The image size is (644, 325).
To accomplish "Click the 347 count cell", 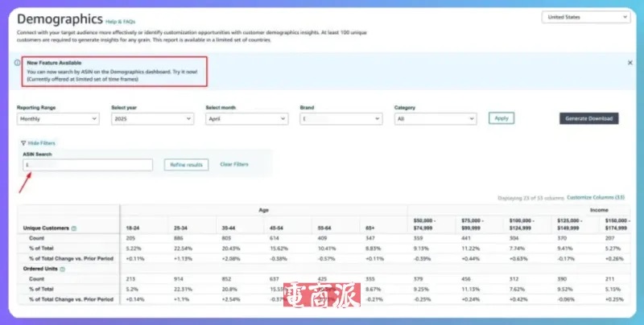I will (x=370, y=238).
